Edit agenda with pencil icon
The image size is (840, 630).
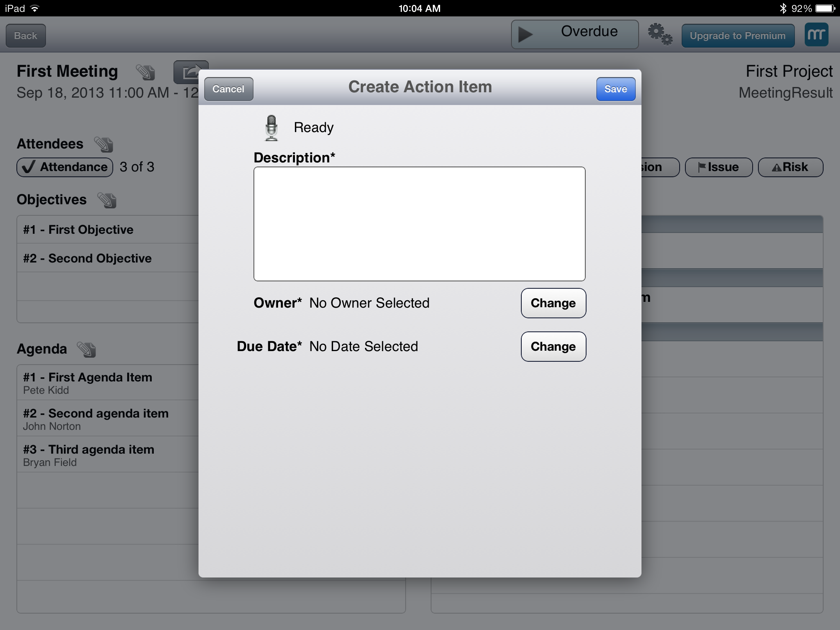87,349
